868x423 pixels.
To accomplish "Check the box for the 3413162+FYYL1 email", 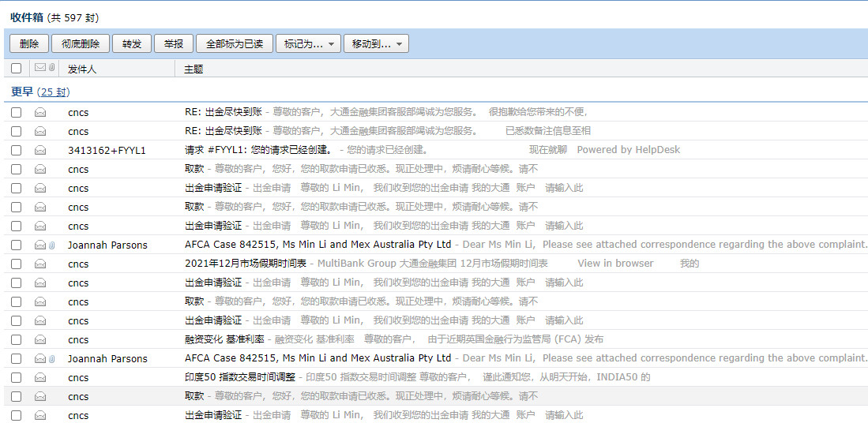I will pos(17,150).
